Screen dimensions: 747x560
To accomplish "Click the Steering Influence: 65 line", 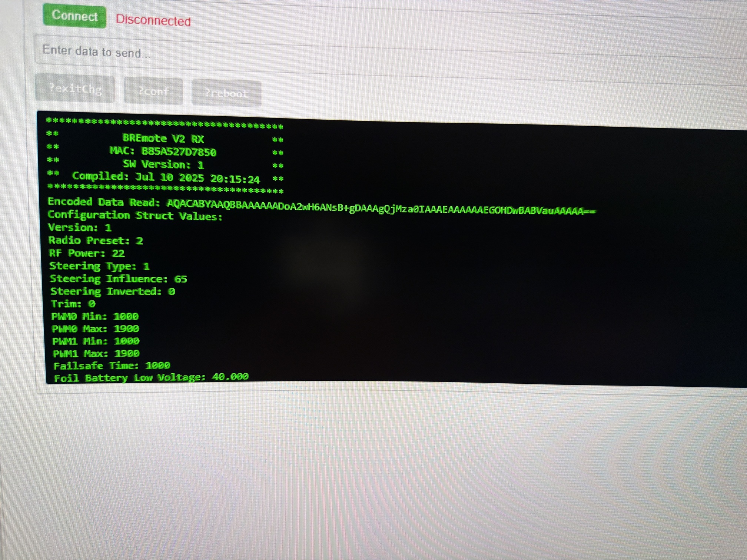I will (118, 279).
